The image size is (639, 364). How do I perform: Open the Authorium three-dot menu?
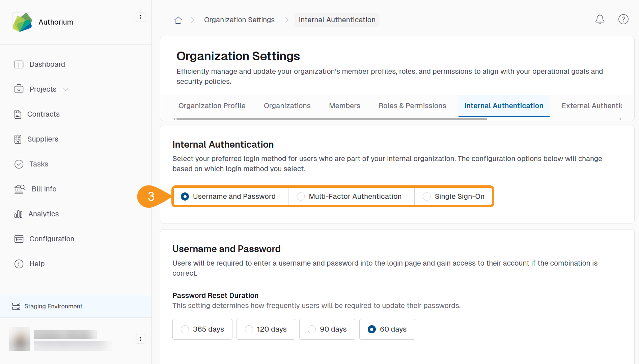tap(140, 17)
